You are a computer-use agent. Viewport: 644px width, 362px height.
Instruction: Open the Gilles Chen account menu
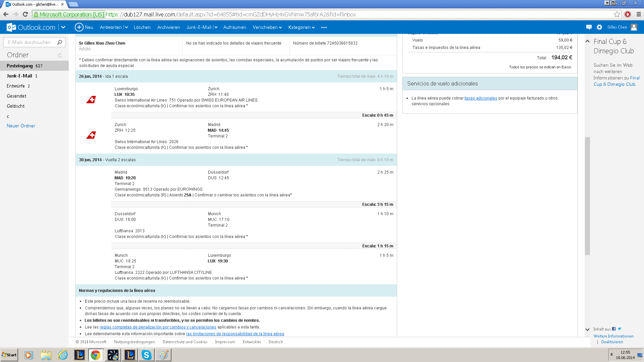pyautogui.click(x=617, y=27)
